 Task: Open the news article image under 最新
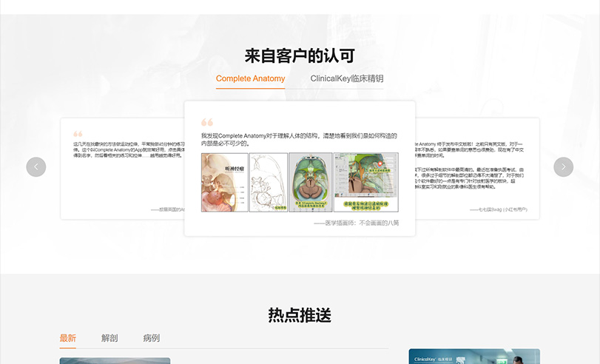(115, 361)
